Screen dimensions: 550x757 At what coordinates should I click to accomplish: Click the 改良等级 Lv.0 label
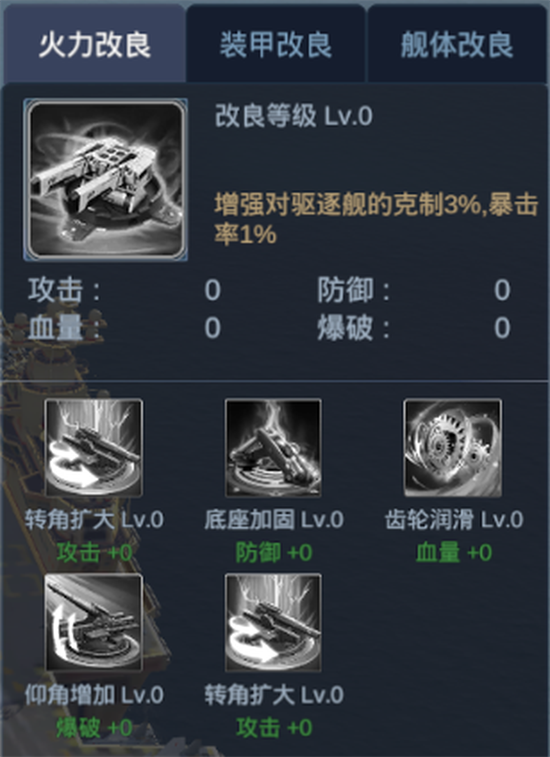[x=294, y=116]
